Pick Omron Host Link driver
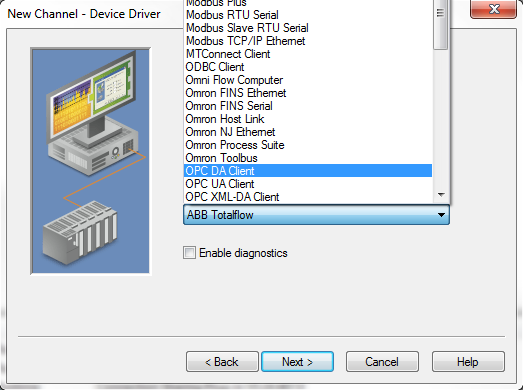Image resolution: width=523 pixels, height=390 pixels. [308, 119]
